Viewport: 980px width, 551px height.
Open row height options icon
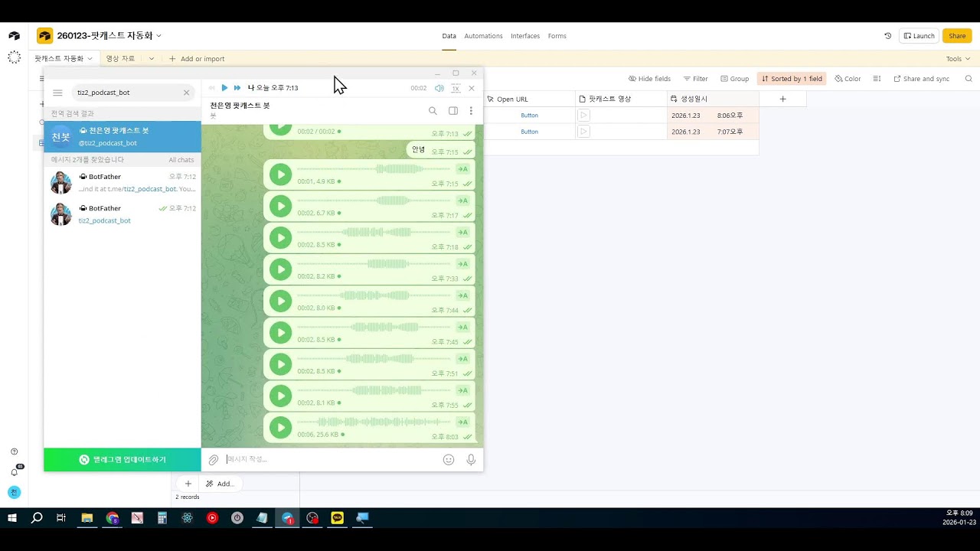pos(877,79)
